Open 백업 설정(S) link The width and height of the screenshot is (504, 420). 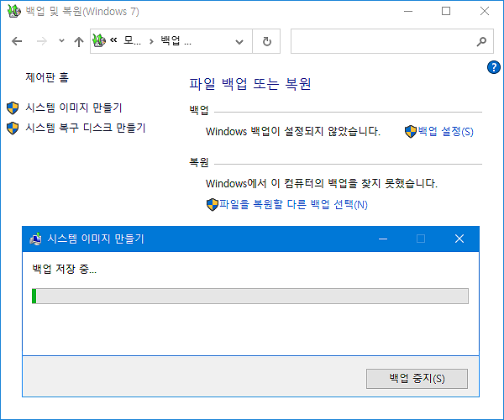(x=445, y=131)
